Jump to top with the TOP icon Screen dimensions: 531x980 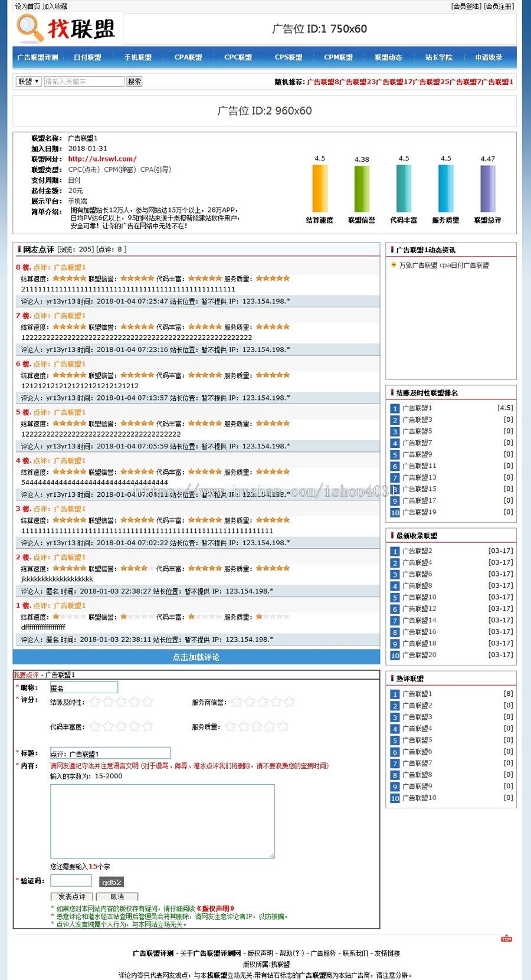point(506,938)
